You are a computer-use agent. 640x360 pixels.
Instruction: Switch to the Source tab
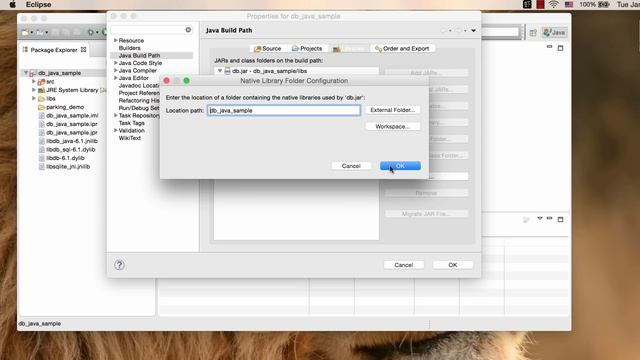[268, 49]
